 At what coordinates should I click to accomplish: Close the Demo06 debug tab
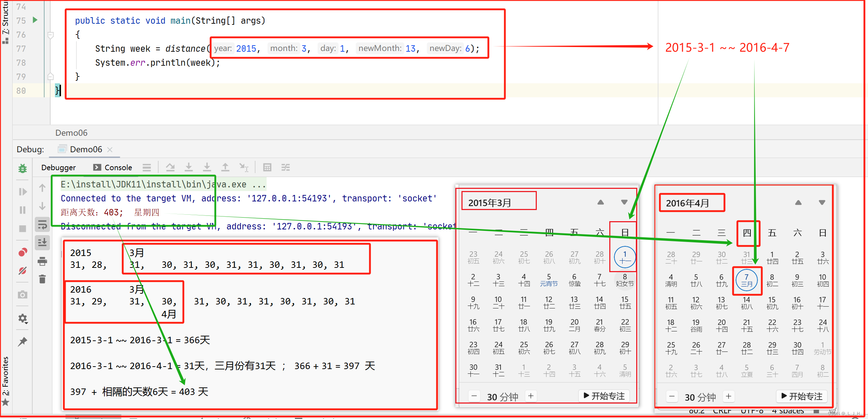tap(110, 150)
